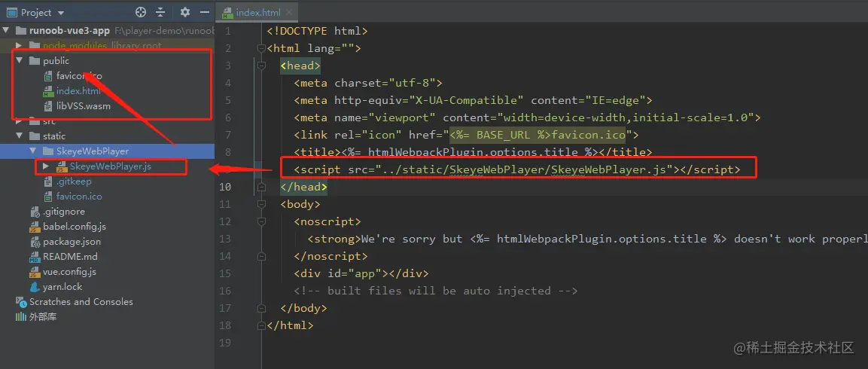Switch to the index.html editor tab
Image resolution: width=868 pixels, height=369 pixels.
click(258, 12)
